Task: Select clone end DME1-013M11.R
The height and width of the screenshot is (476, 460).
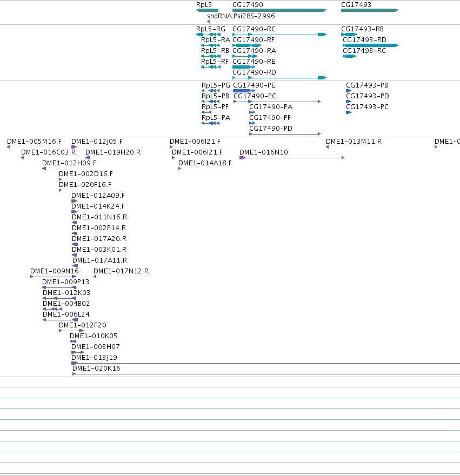Action: coord(327,147)
